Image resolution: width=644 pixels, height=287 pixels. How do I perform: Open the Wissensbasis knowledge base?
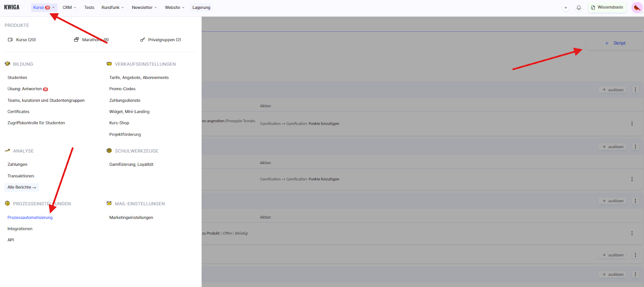click(x=607, y=7)
